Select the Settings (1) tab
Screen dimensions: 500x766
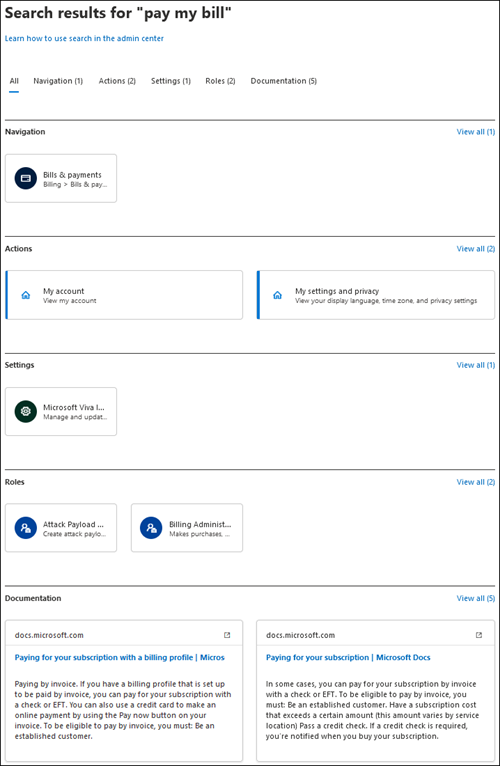coord(171,81)
